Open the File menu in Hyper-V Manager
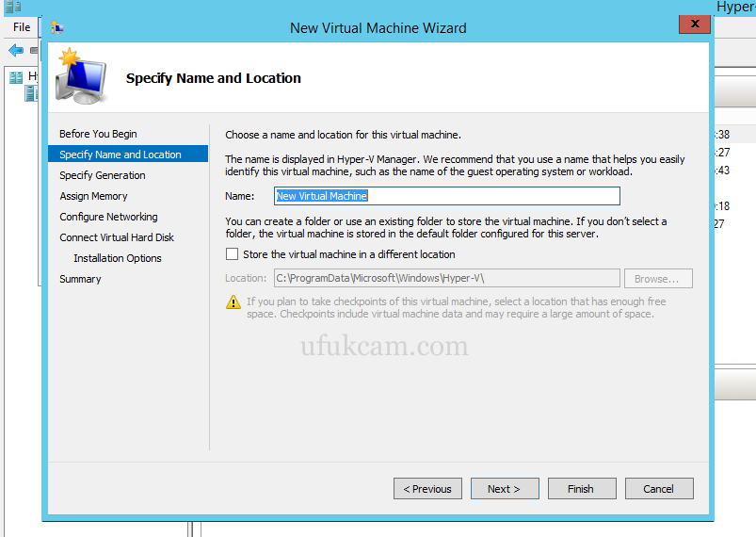Image resolution: width=756 pixels, height=537 pixels. coord(22,27)
